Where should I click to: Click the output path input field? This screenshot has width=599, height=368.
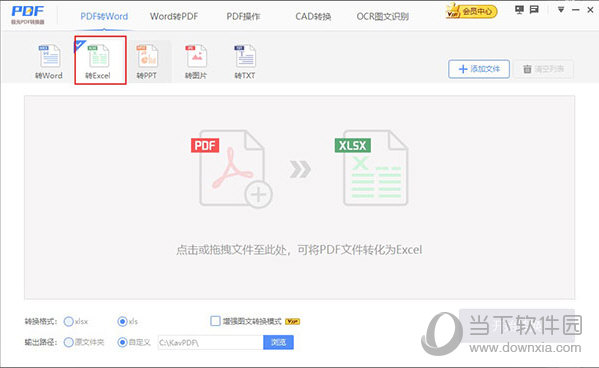[x=210, y=342]
